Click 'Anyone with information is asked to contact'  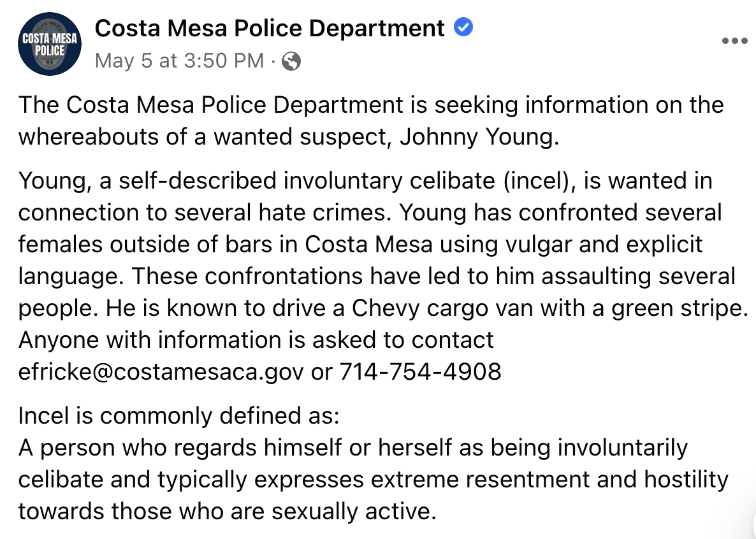pos(256,340)
